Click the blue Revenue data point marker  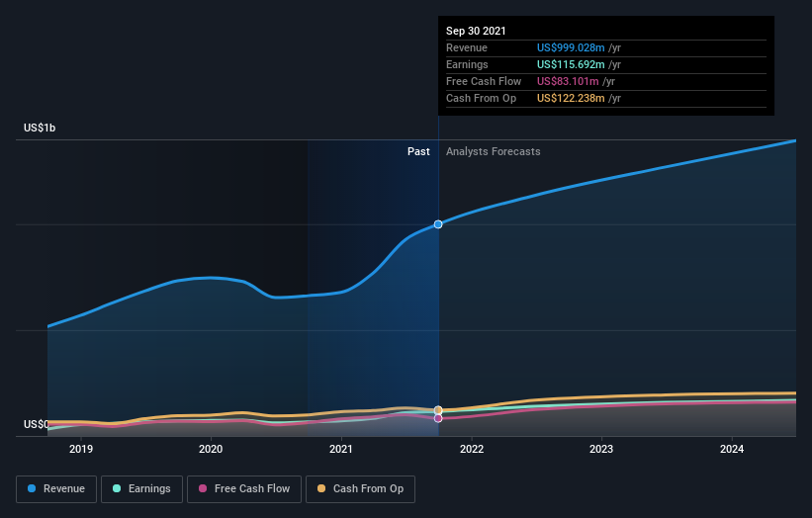point(438,224)
